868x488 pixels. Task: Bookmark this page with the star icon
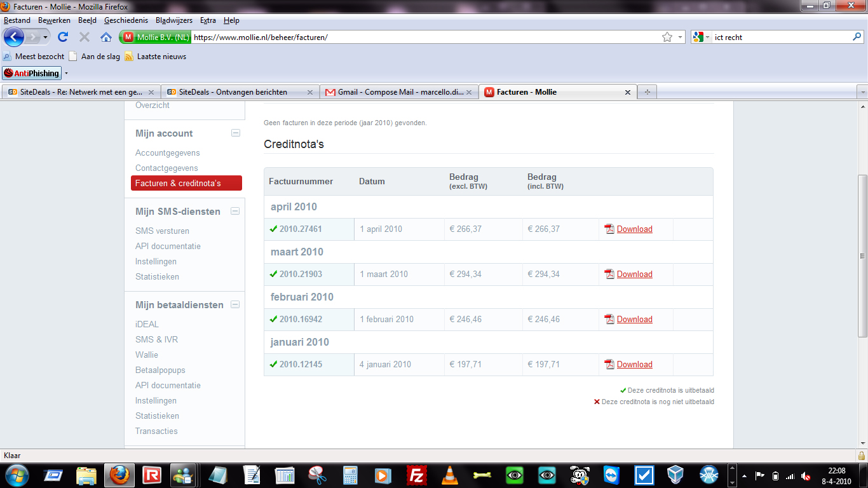click(667, 37)
